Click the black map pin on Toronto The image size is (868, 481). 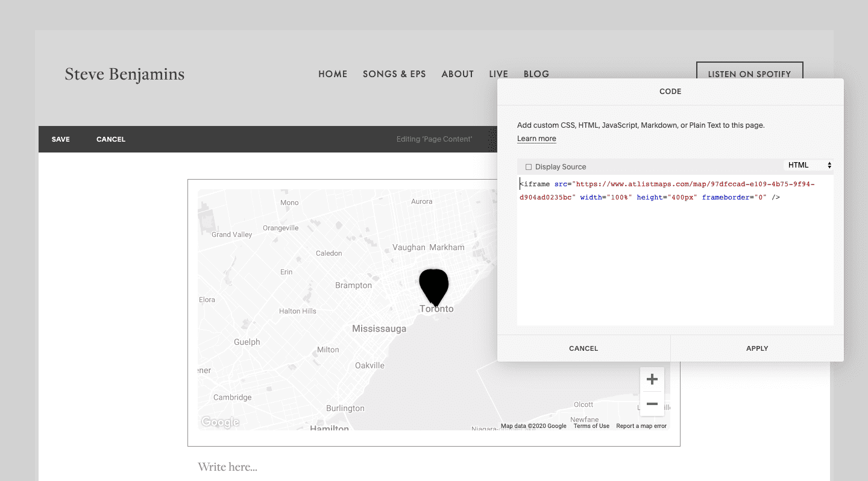click(x=434, y=286)
